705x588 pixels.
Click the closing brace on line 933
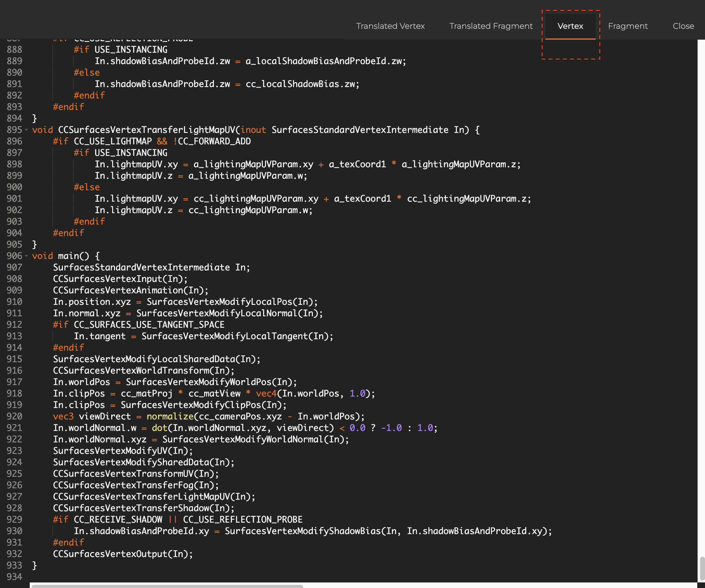[x=34, y=565]
